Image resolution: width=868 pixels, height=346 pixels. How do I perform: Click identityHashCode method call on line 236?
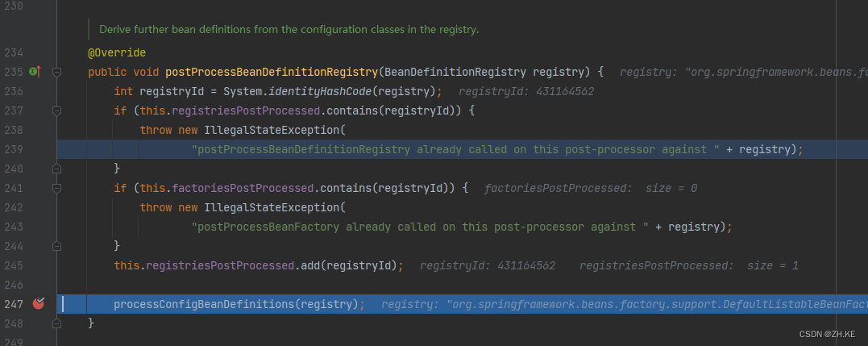[x=321, y=91]
